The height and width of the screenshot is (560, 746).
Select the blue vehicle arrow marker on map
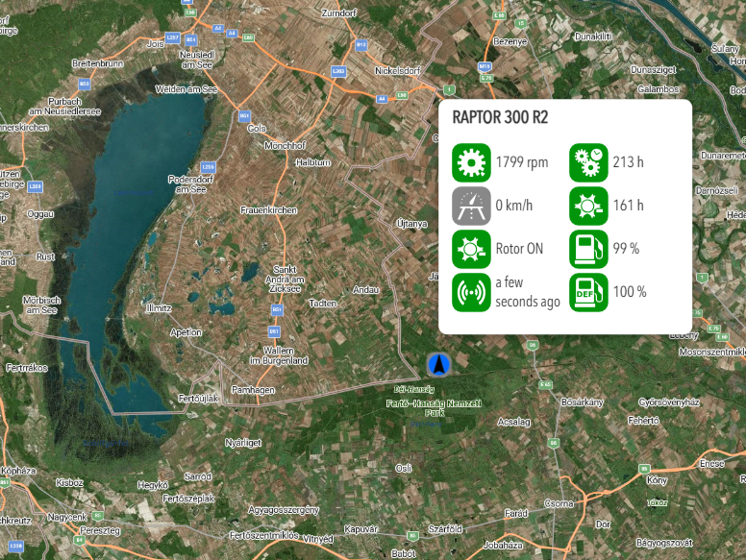tap(438, 365)
